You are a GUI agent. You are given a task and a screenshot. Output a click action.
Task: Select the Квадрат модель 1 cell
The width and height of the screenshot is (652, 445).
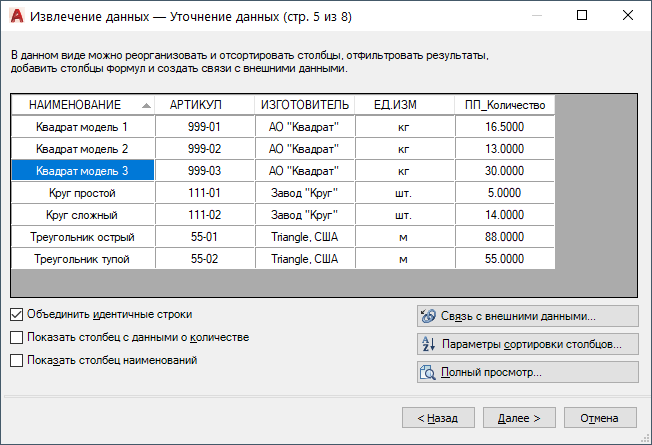[83, 127]
